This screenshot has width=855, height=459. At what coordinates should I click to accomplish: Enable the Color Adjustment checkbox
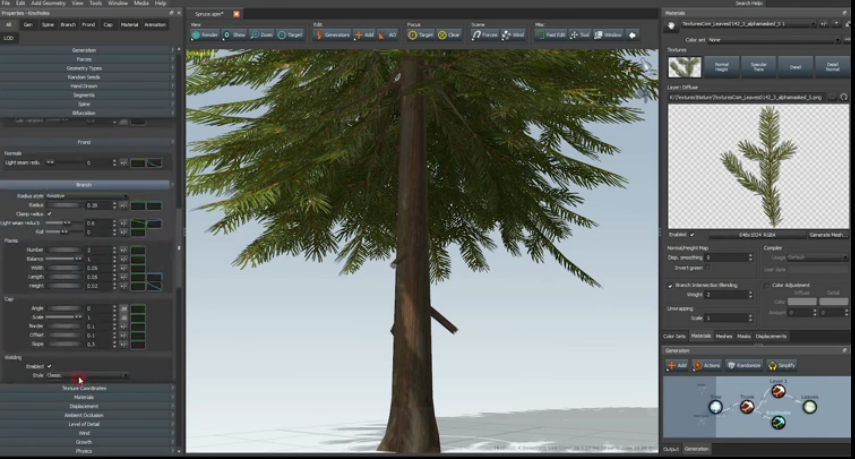click(x=767, y=285)
